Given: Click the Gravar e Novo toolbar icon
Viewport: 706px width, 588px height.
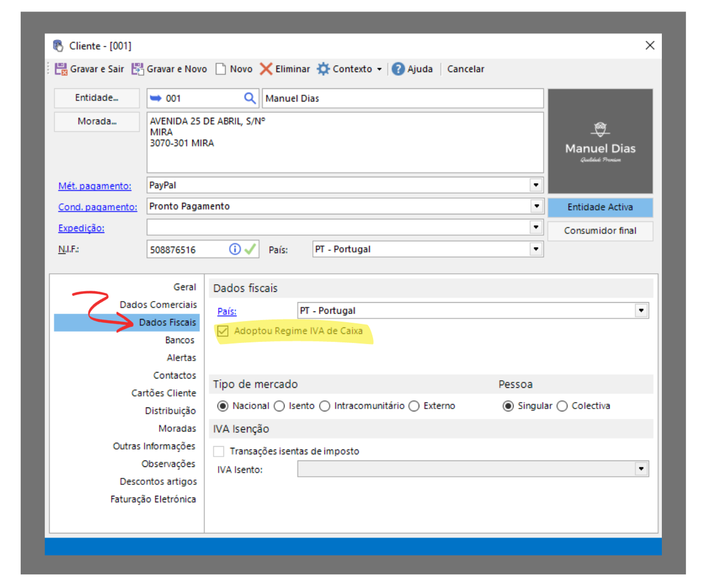Looking at the screenshot, I should click(x=137, y=69).
